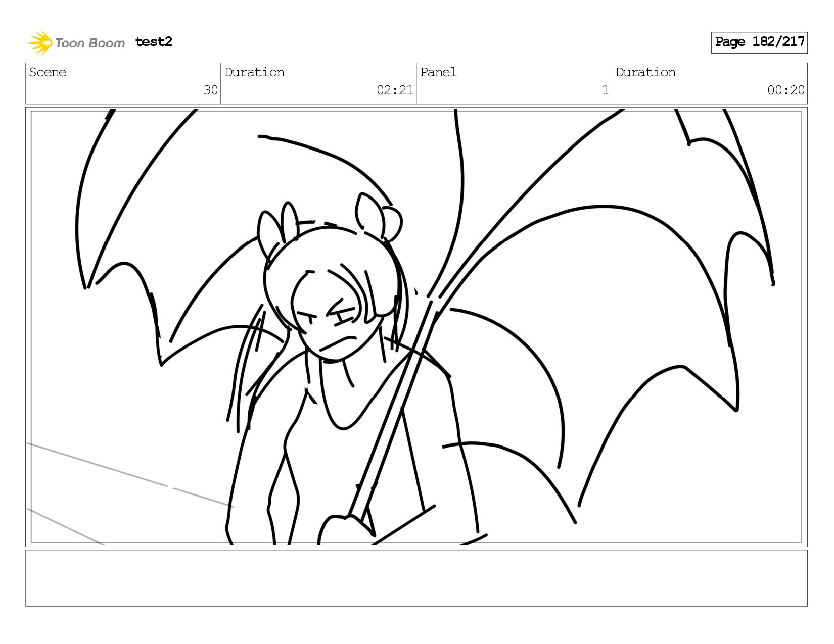Click the "Page 182/217" indicator
The height and width of the screenshot is (644, 834).
point(759,42)
